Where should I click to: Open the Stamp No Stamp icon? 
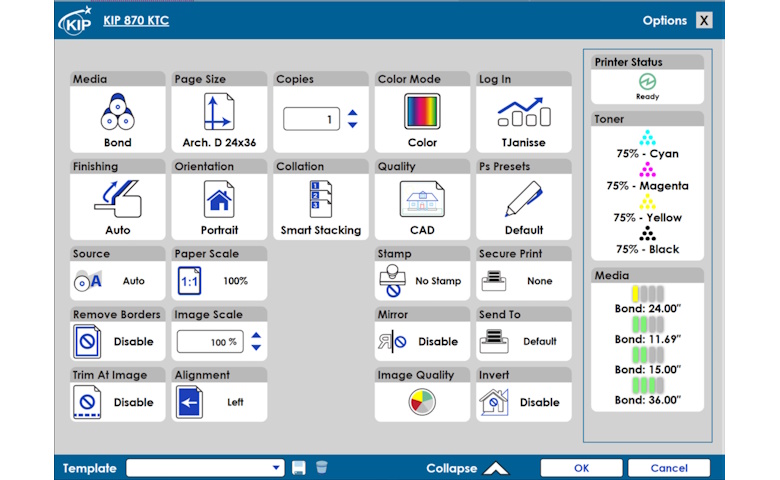pyautogui.click(x=392, y=281)
